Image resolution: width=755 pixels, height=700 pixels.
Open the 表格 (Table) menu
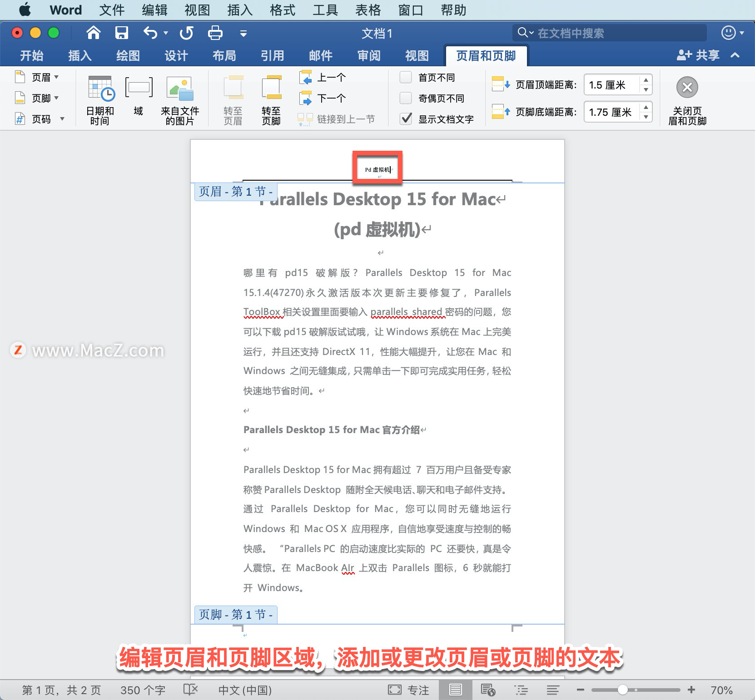click(368, 10)
